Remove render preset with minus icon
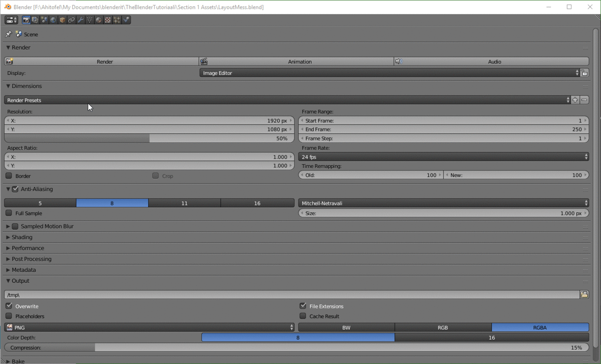601x364 pixels. 584,100
